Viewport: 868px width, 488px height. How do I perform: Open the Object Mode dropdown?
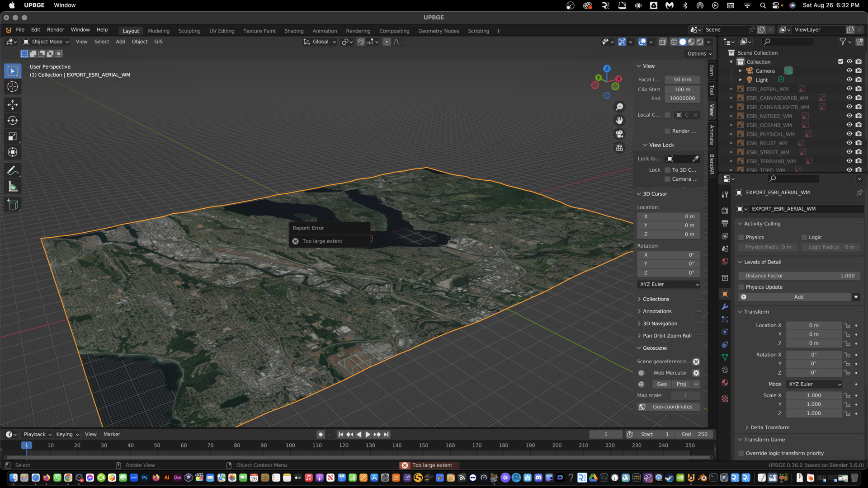46,42
